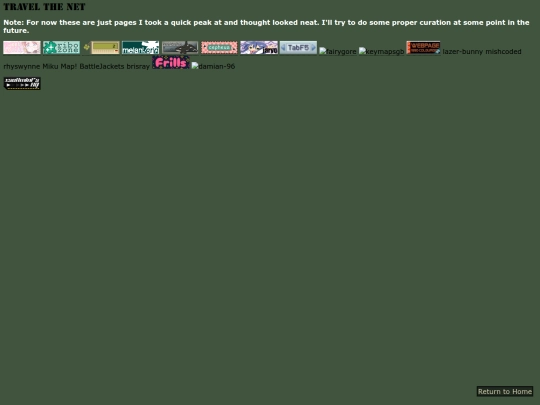540x405 pixels.
Task: Visit the cepheus checkered badge
Action: (x=219, y=48)
